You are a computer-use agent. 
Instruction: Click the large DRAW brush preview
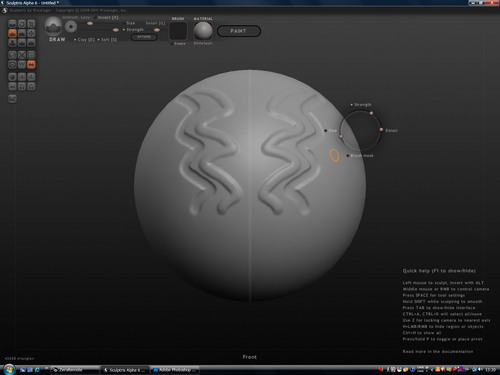click(53, 26)
